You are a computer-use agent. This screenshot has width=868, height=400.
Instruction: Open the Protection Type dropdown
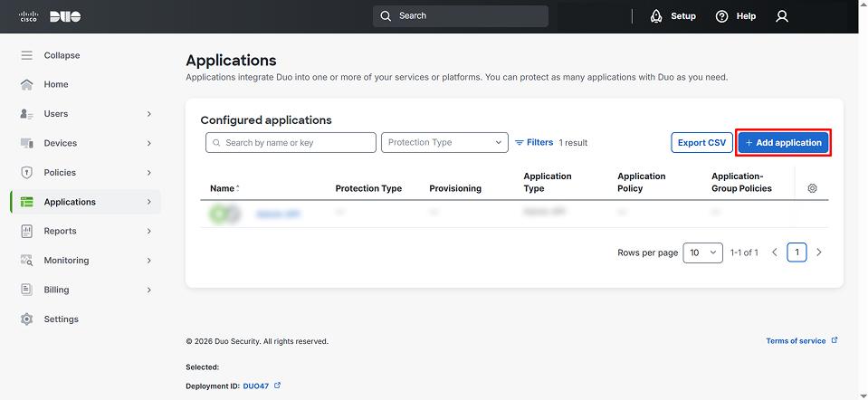point(444,143)
